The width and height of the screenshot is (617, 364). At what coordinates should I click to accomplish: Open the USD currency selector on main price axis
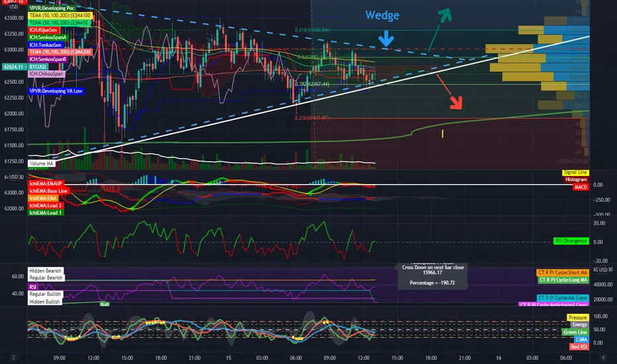point(14,7)
